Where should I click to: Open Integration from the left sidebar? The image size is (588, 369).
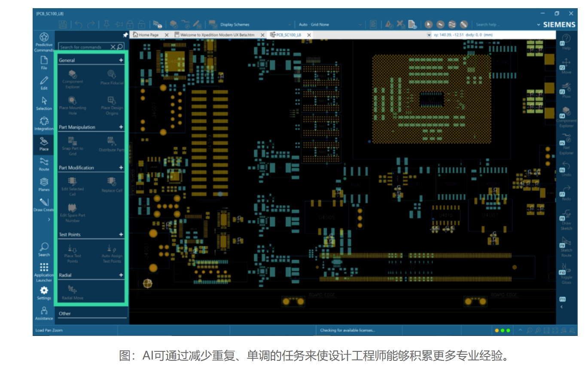(44, 123)
